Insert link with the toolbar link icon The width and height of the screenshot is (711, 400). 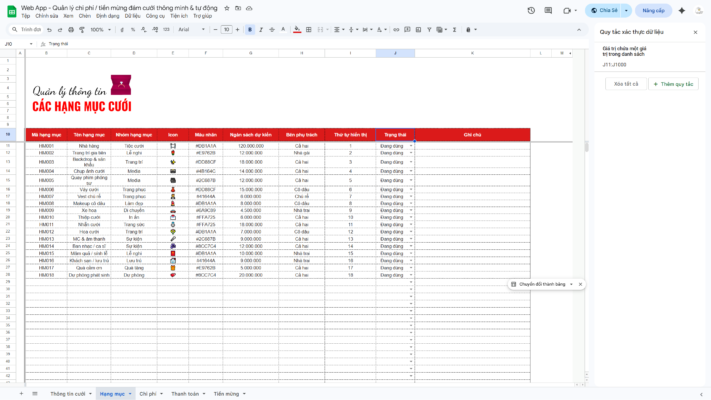click(396, 29)
